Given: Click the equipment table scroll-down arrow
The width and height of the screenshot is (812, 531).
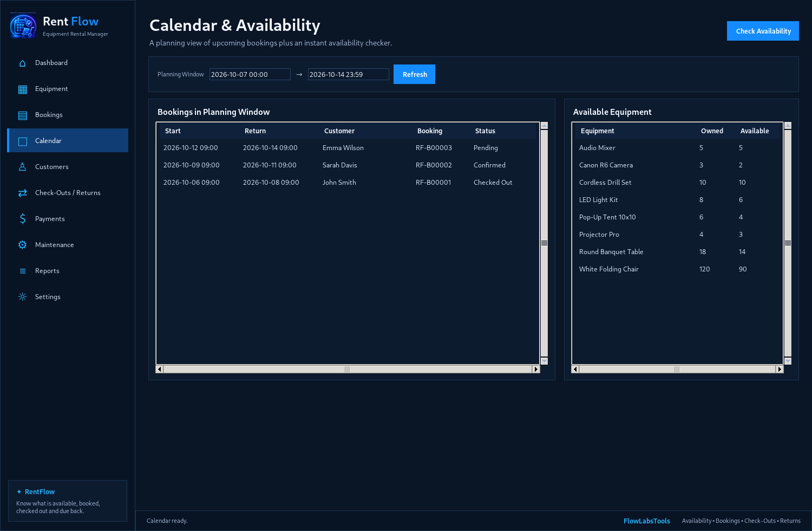Looking at the screenshot, I should pyautogui.click(x=788, y=361).
